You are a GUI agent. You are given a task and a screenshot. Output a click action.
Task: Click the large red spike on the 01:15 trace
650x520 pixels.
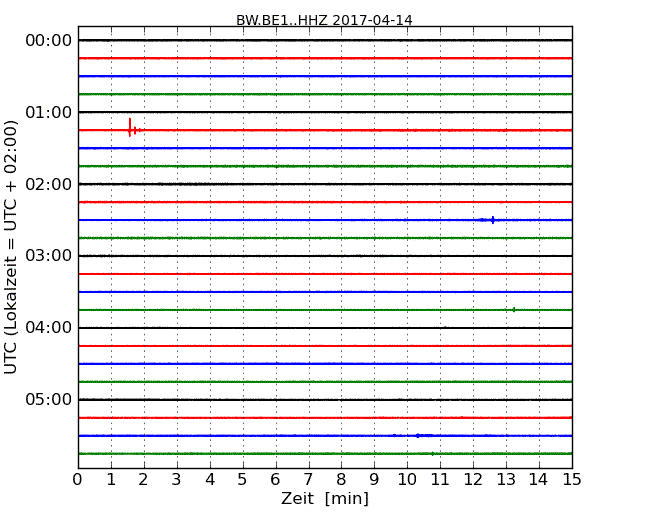point(130,127)
